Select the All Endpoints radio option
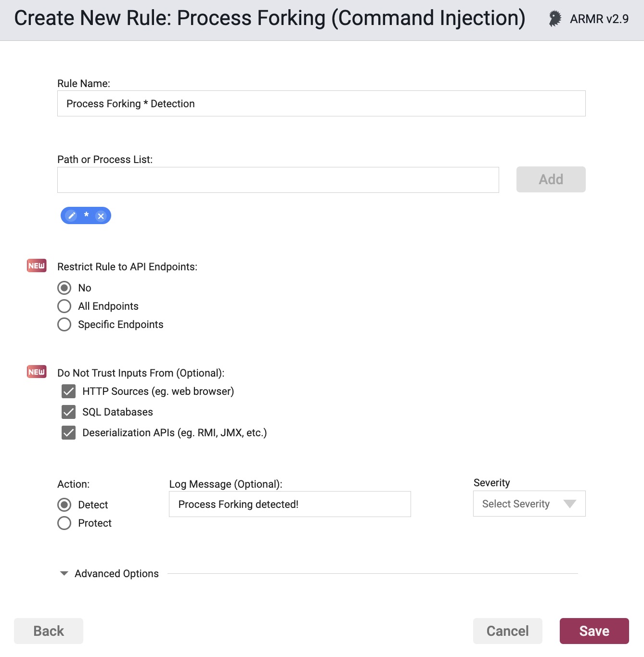The height and width of the screenshot is (657, 644). coord(64,306)
